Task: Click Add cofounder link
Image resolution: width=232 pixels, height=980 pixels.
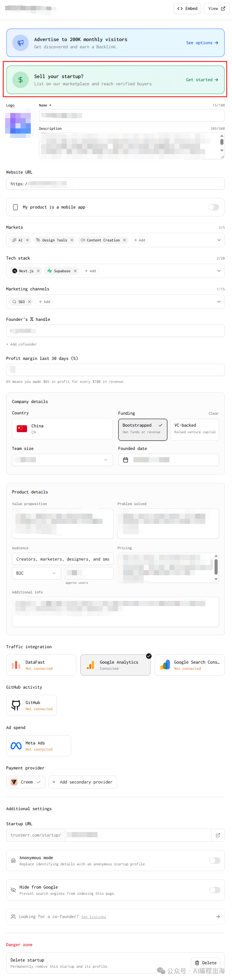Action: (x=21, y=345)
